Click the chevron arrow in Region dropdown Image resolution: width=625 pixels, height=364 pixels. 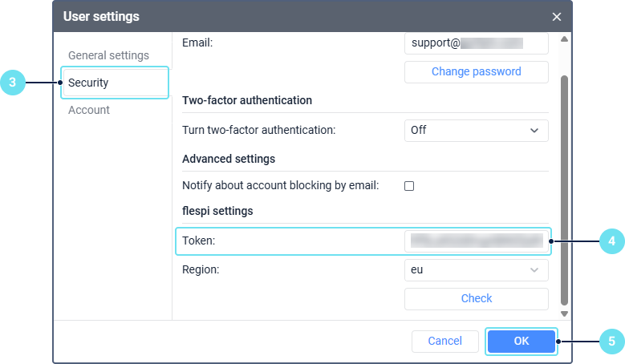pos(534,270)
